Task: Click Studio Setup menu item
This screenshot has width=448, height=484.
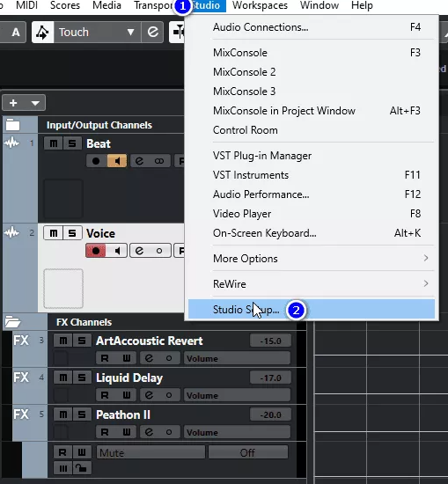Action: [x=312, y=309]
